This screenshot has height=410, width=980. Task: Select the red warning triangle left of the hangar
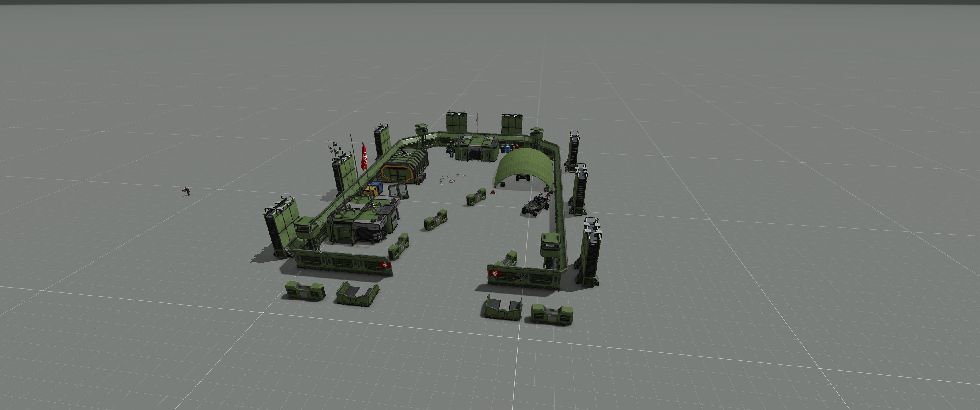coord(494,192)
